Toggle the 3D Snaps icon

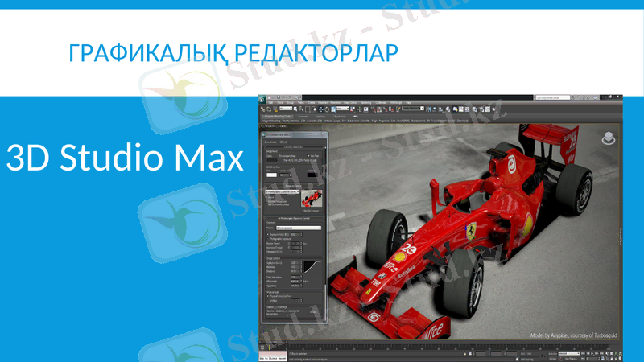373,109
